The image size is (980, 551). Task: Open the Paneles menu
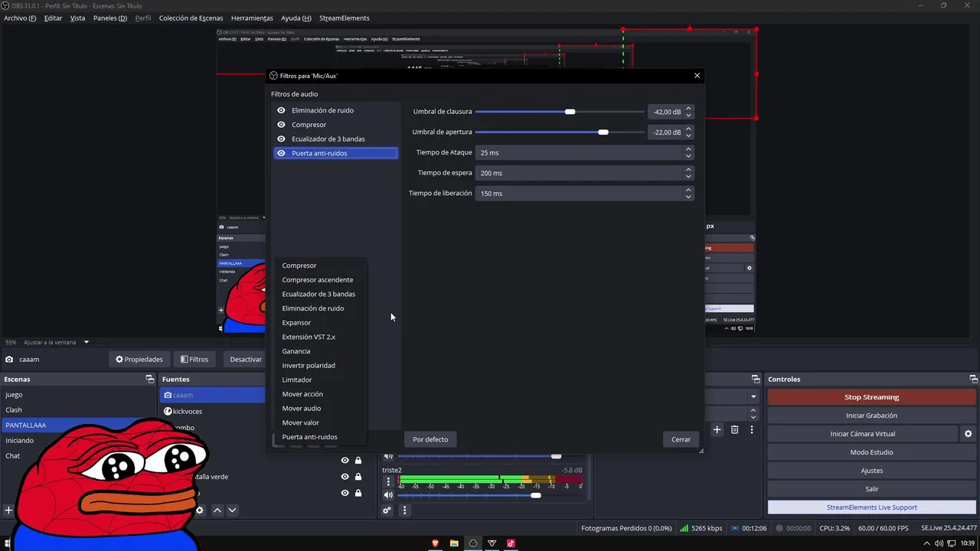[110, 18]
